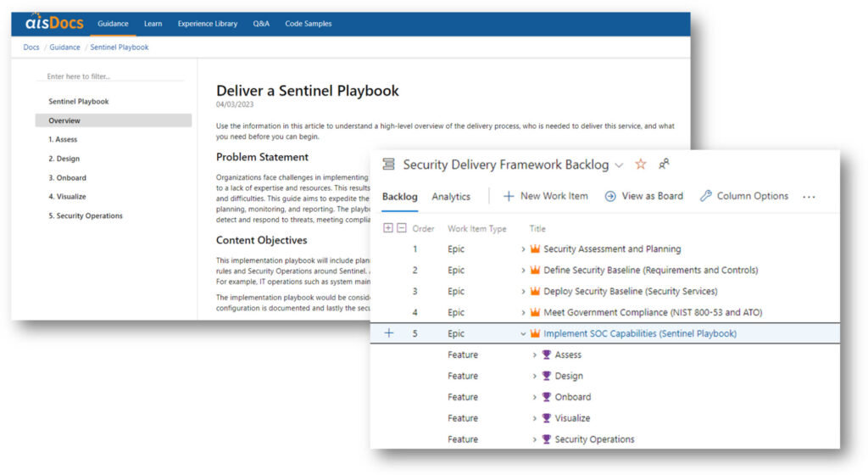This screenshot has height=475, width=868.
Task: Click the expand all plus box icon
Action: click(x=388, y=228)
